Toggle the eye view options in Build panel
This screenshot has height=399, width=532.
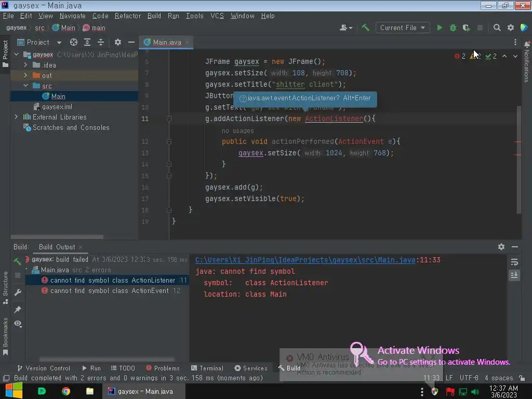[18, 324]
